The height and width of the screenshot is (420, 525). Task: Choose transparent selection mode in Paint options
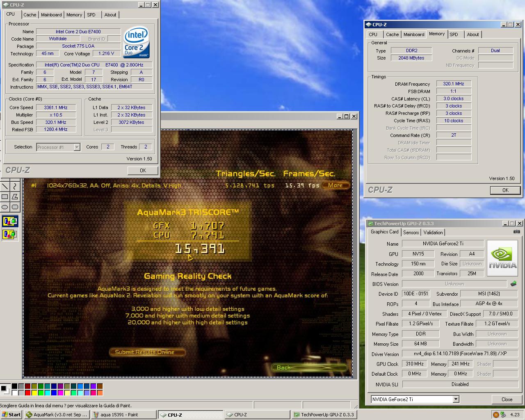tap(10, 234)
